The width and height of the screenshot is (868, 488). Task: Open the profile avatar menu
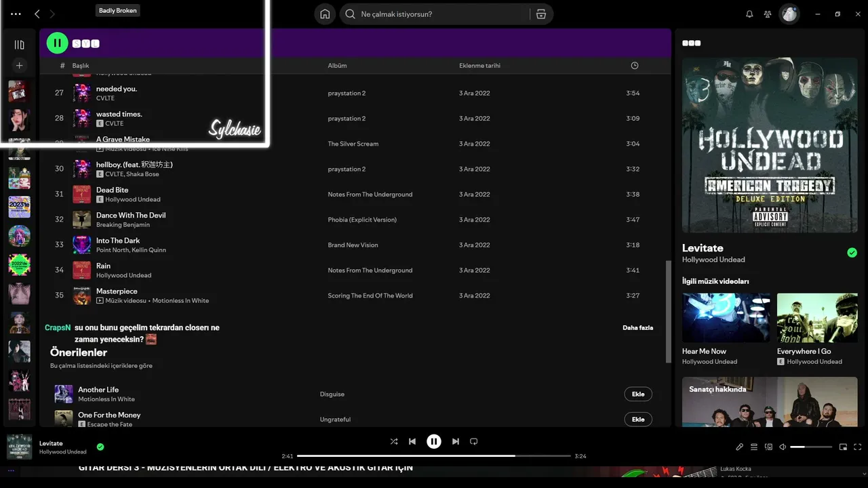tap(789, 14)
